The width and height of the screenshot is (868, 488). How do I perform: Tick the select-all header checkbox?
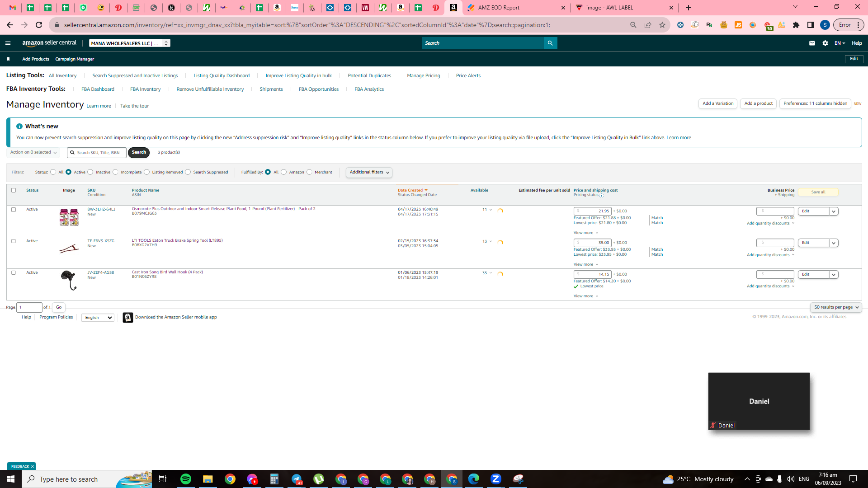(14, 190)
